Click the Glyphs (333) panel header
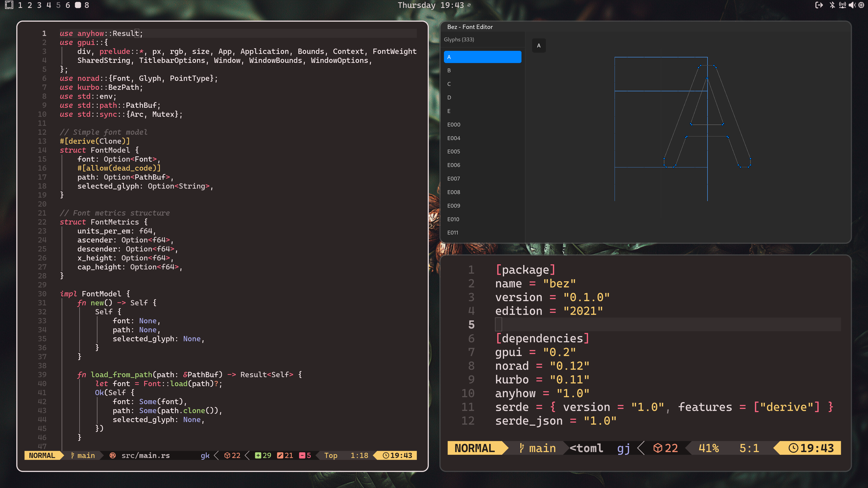The height and width of the screenshot is (488, 868). [x=459, y=39]
